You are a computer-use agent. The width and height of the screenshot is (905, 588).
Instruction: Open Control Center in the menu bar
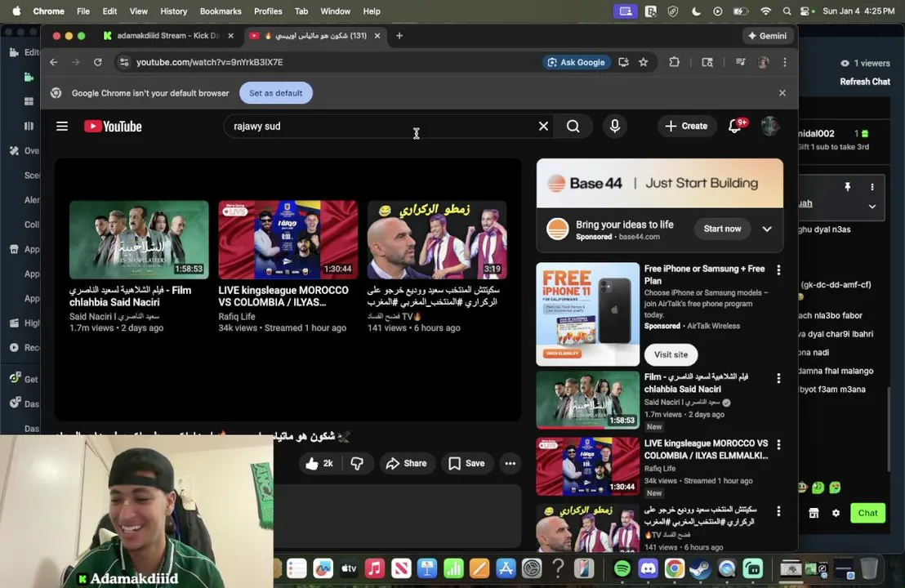(806, 11)
